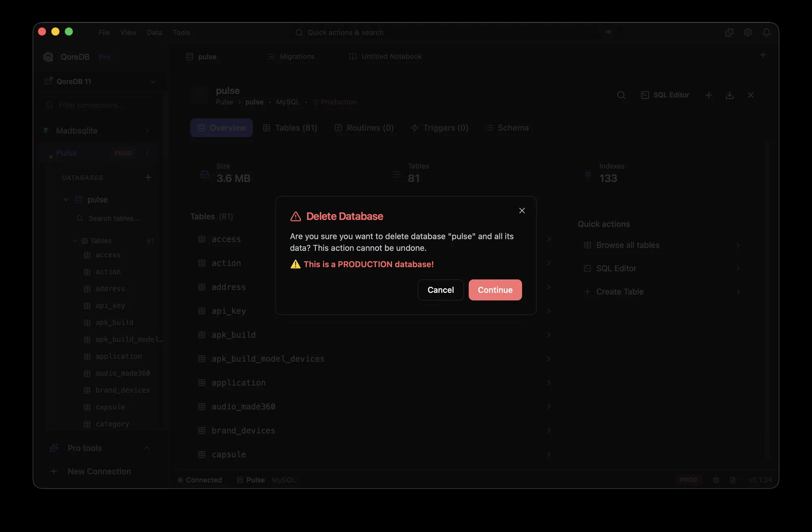Cancel the Delete Database dialog
This screenshot has height=532, width=812.
click(x=441, y=290)
